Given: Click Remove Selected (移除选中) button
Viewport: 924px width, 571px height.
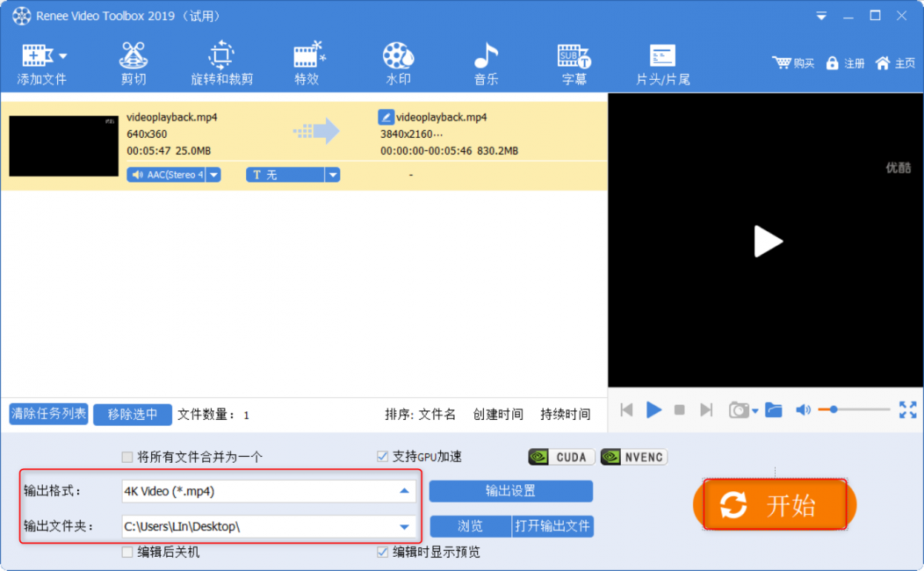Looking at the screenshot, I should point(133,415).
